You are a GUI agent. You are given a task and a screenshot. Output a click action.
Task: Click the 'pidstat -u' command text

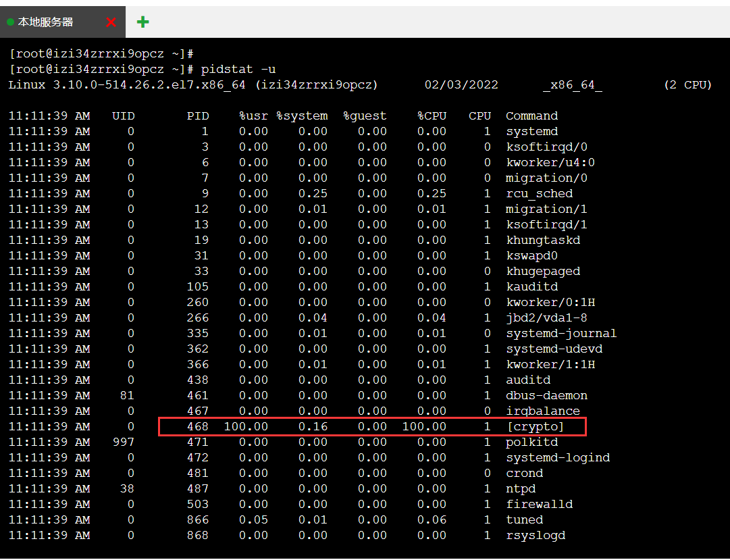coord(238,70)
